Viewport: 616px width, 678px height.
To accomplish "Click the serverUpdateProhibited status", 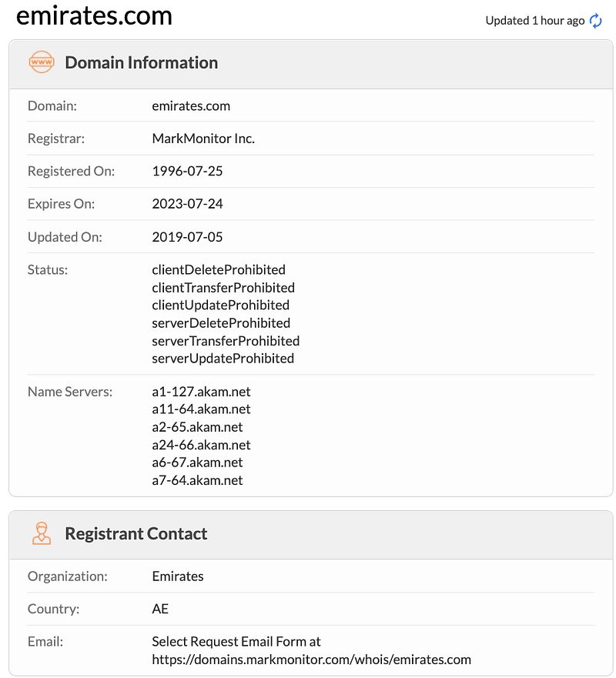I will (x=223, y=359).
